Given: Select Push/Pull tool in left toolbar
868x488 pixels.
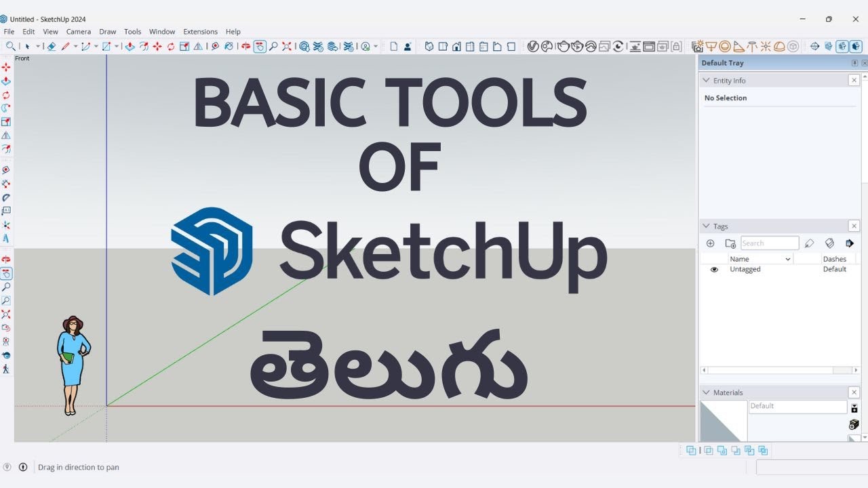Looking at the screenshot, I should (x=6, y=81).
